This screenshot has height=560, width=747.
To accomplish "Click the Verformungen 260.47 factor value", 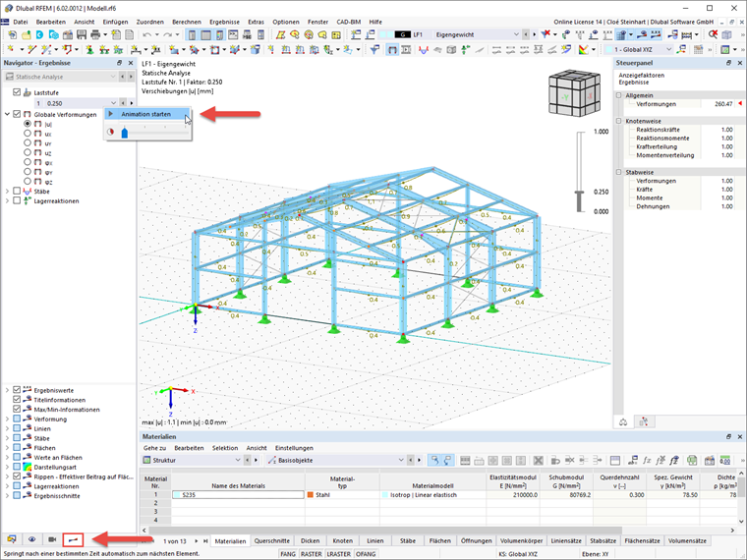I will coord(723,104).
